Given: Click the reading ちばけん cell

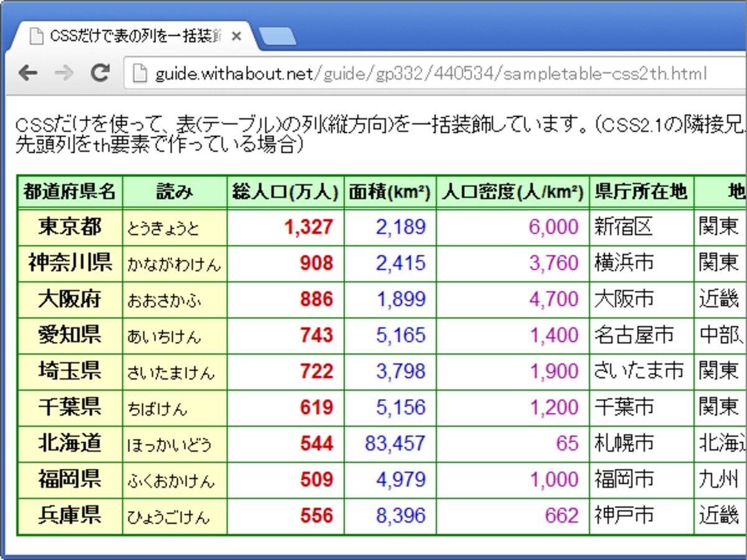Looking at the screenshot, I should 175,408.
